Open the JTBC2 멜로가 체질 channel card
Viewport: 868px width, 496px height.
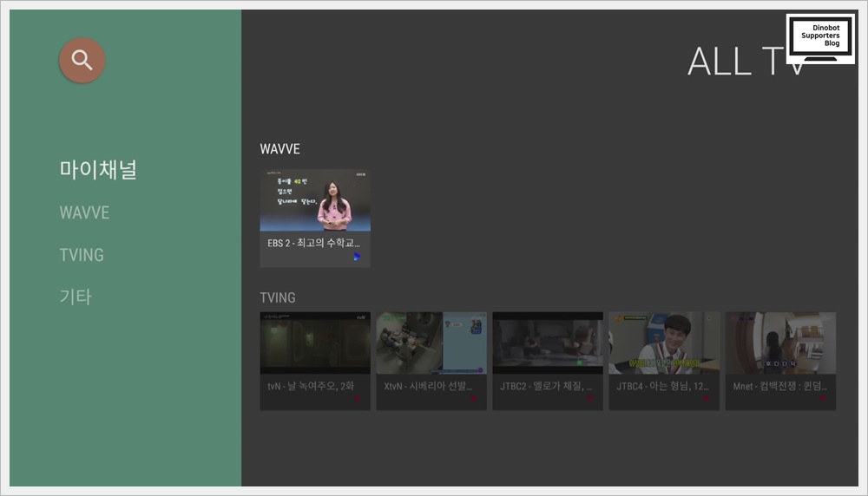[x=548, y=361]
